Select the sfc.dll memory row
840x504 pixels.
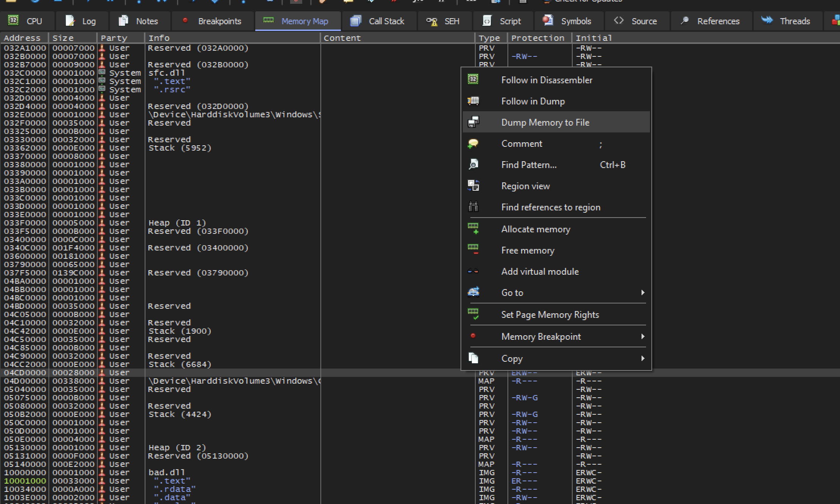point(420,73)
